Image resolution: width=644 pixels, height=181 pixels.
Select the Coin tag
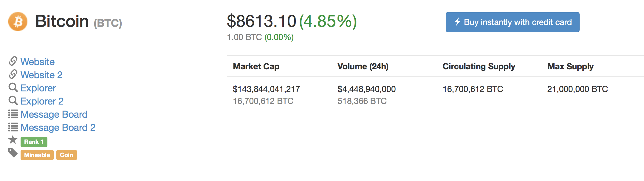(66, 155)
